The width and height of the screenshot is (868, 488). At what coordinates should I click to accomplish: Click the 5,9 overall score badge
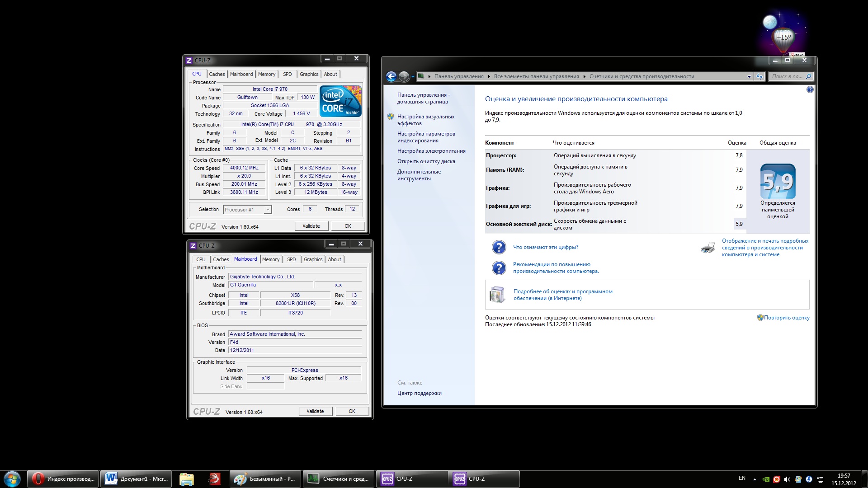point(778,181)
